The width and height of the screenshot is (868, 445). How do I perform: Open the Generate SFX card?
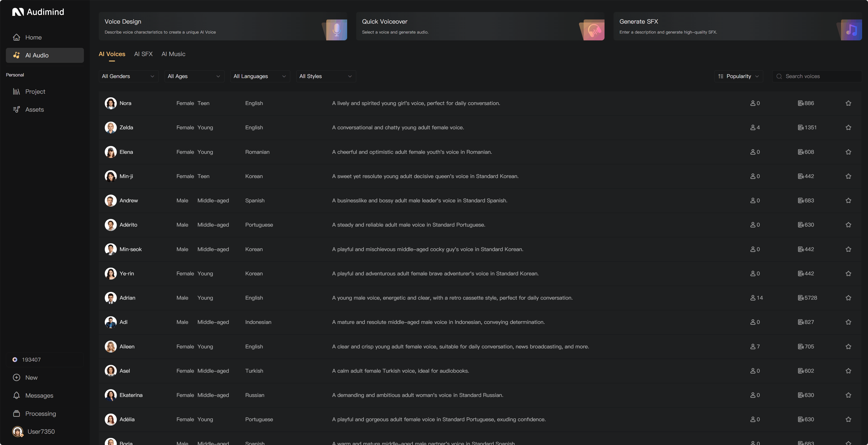point(738,26)
